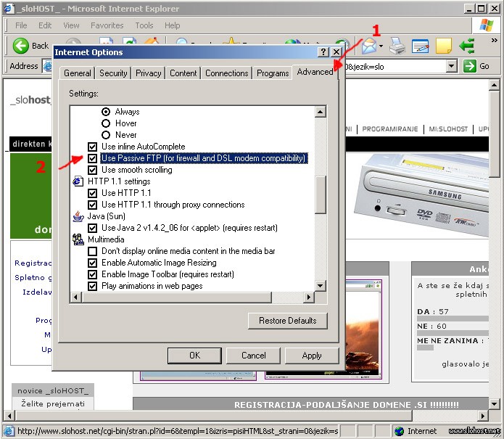
Task: Uncheck Use Passive FTP checkbox
Action: click(93, 158)
